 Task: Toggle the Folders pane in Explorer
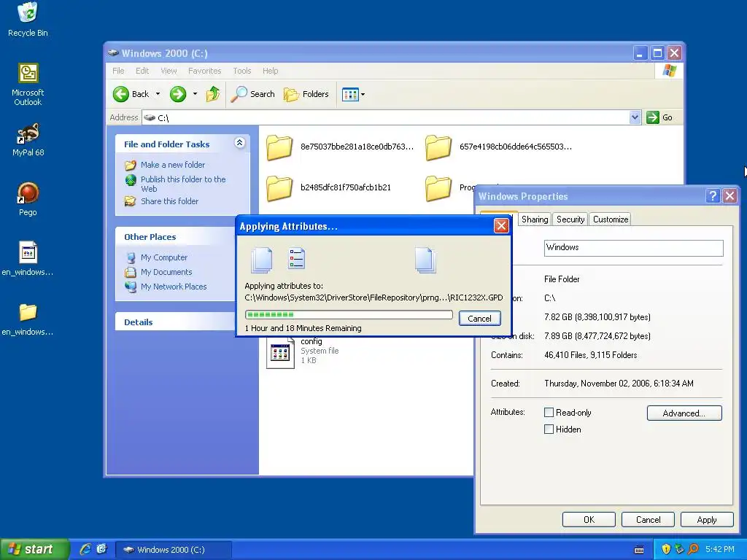point(306,94)
